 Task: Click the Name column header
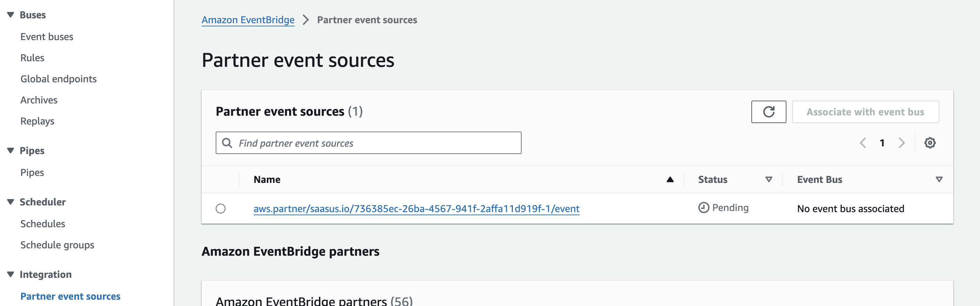point(267,179)
